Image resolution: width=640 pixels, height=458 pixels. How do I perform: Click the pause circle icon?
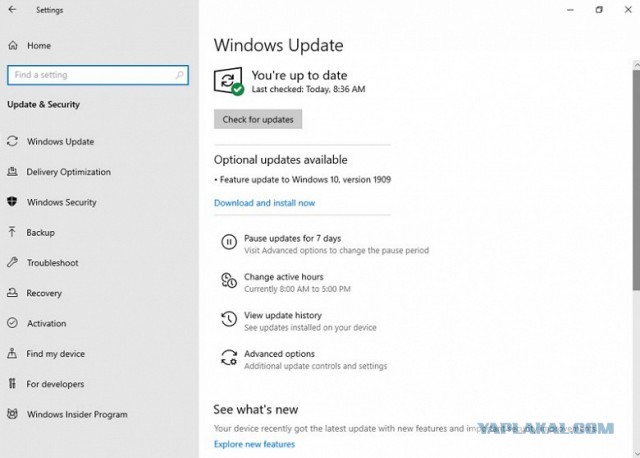tap(229, 242)
